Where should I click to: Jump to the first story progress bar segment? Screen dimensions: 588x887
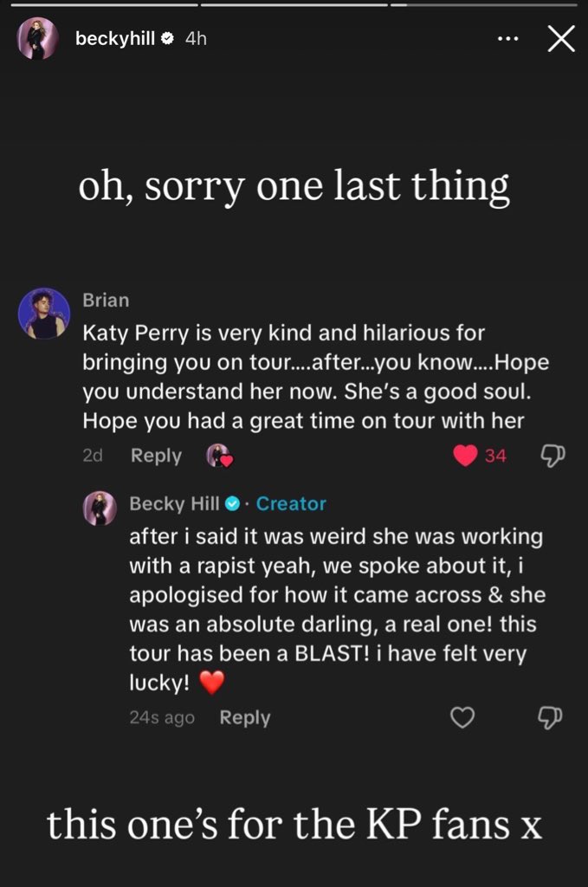pos(100,4)
